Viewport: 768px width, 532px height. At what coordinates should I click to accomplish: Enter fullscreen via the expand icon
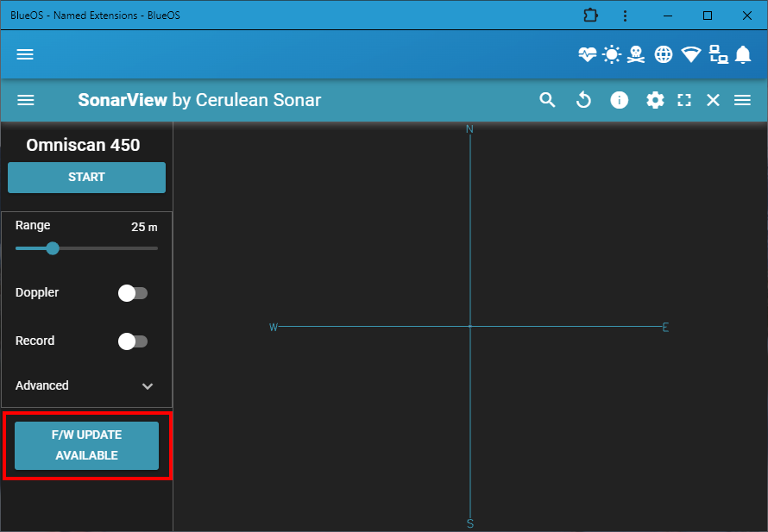tap(684, 100)
